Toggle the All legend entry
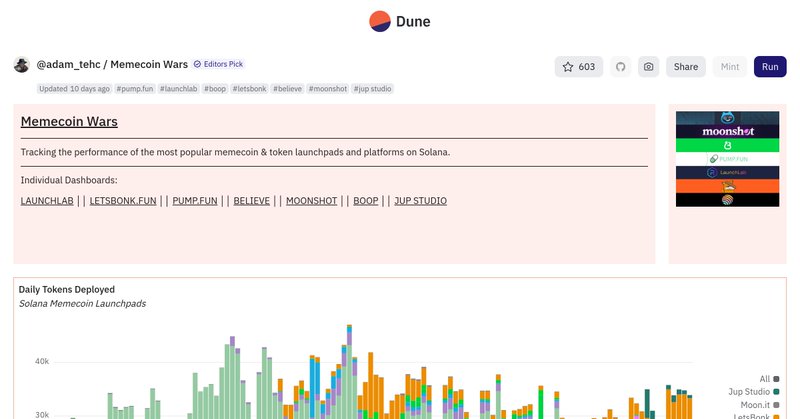800x419 pixels. pyautogui.click(x=769, y=379)
